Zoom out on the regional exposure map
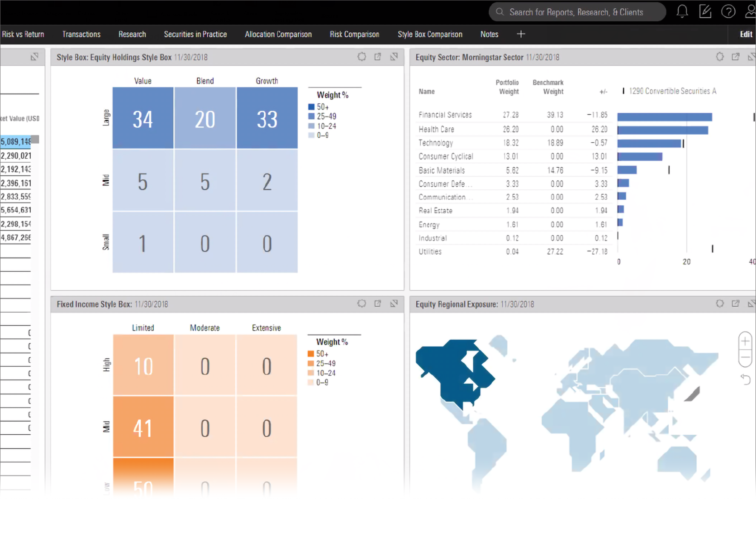The image size is (756, 545). pyautogui.click(x=745, y=358)
